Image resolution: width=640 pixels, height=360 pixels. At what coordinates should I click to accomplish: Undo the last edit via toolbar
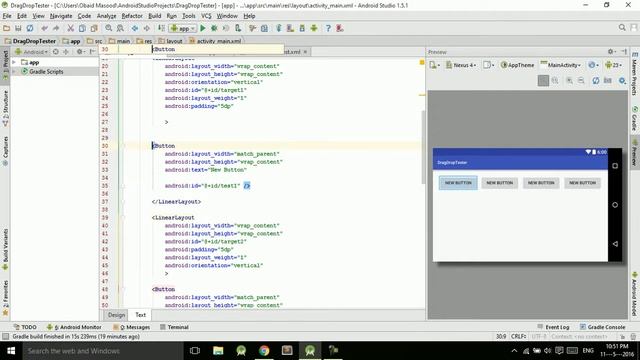click(44, 28)
